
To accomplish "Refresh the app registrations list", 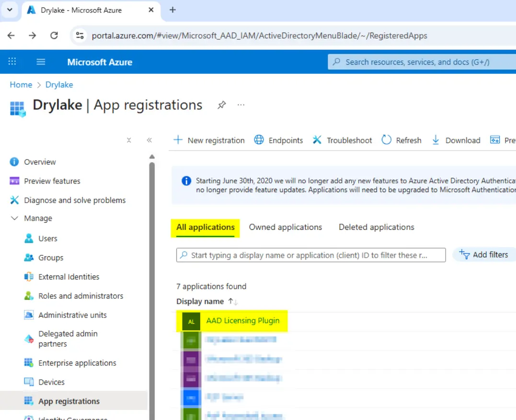I will 401,140.
